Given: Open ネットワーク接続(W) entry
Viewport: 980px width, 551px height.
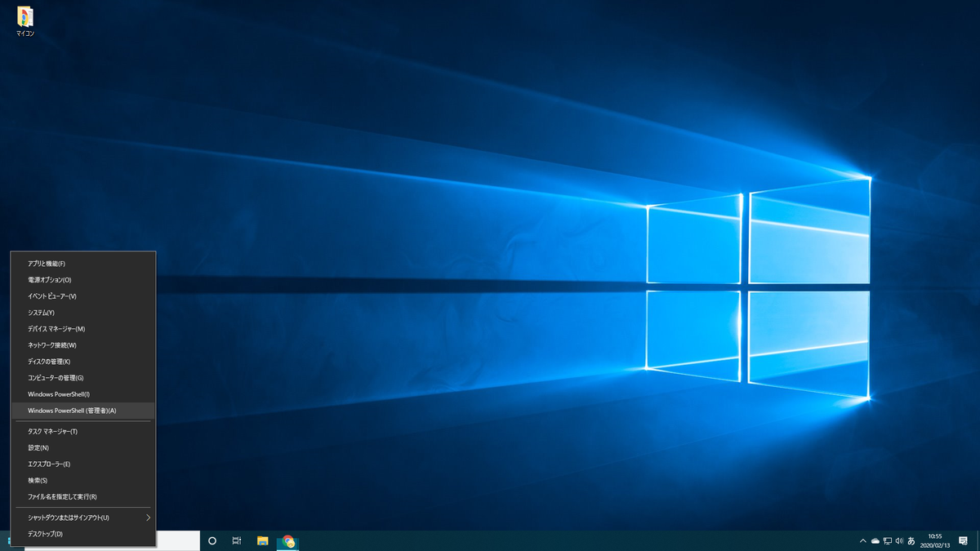Looking at the screenshot, I should [82, 345].
